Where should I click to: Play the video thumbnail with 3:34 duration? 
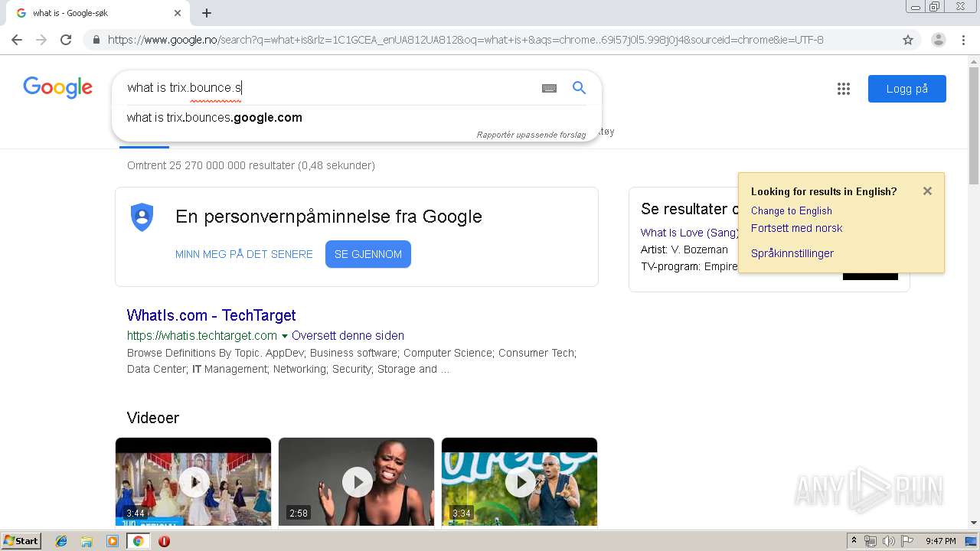point(519,481)
